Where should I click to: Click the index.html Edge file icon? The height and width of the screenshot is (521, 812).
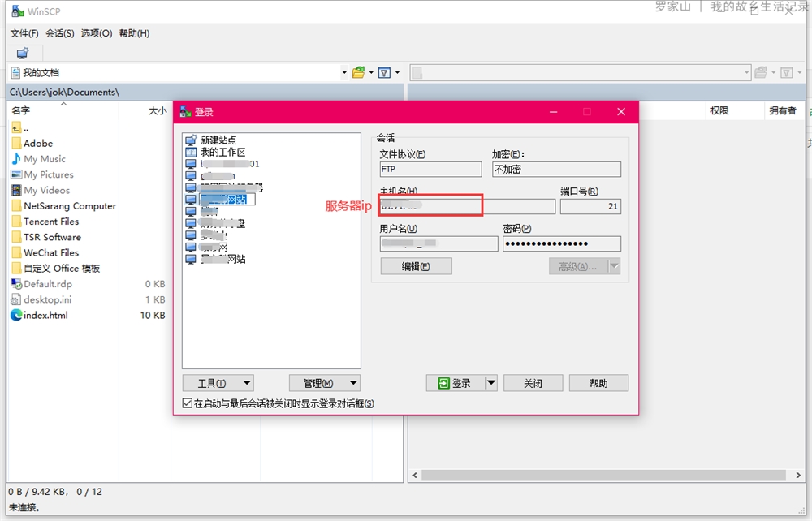tap(16, 315)
